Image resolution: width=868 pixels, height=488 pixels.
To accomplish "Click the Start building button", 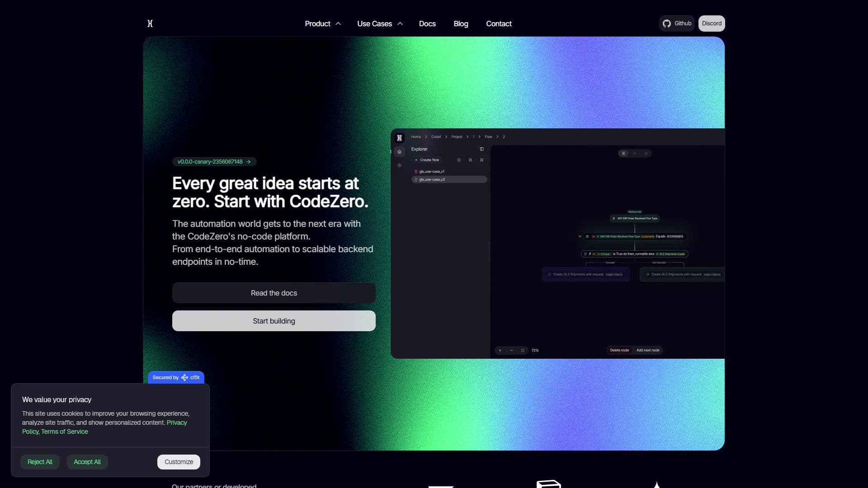I will tap(274, 321).
